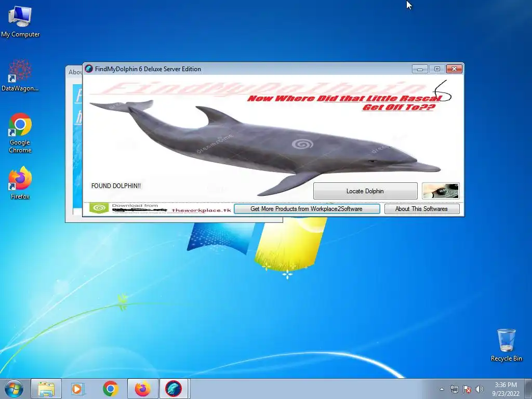
Task: Open File Explorer from taskbar
Action: point(46,389)
